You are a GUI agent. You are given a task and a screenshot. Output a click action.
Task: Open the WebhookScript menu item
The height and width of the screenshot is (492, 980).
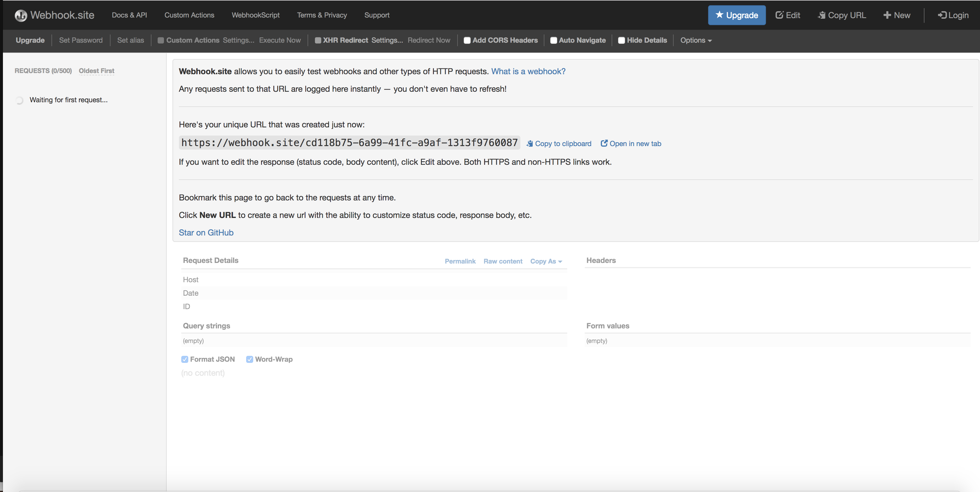[x=256, y=15]
